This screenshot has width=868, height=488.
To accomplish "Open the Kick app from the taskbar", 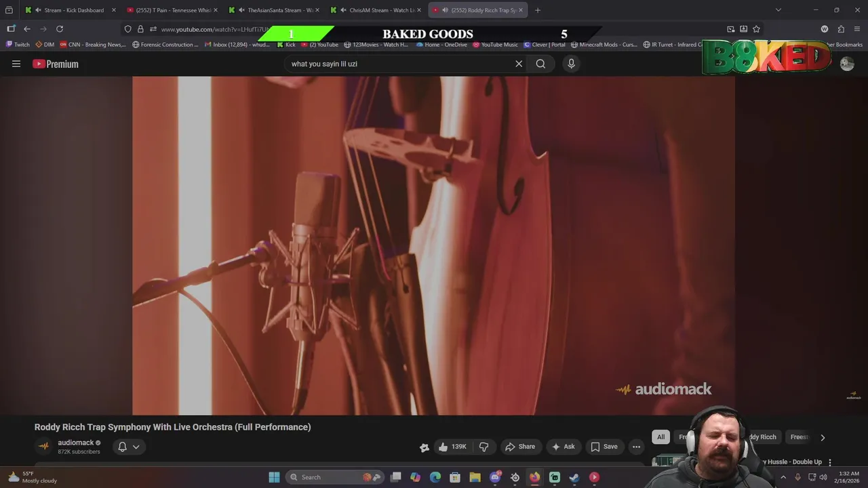I will (555, 477).
